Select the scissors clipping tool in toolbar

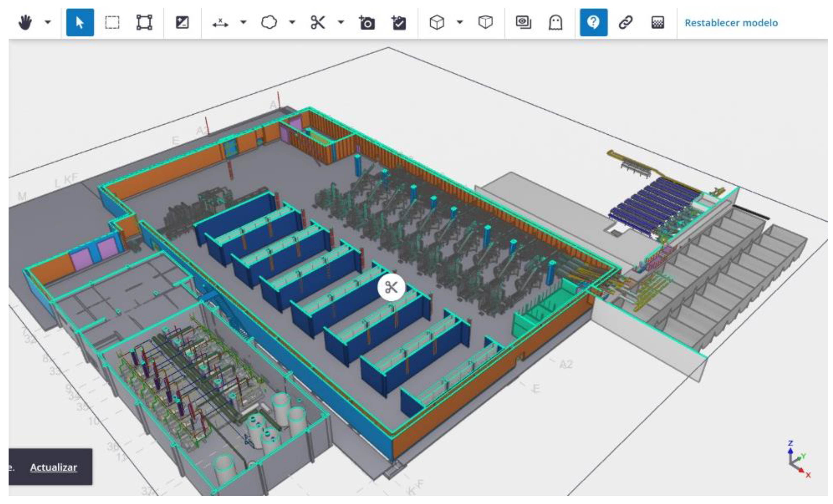tap(318, 23)
